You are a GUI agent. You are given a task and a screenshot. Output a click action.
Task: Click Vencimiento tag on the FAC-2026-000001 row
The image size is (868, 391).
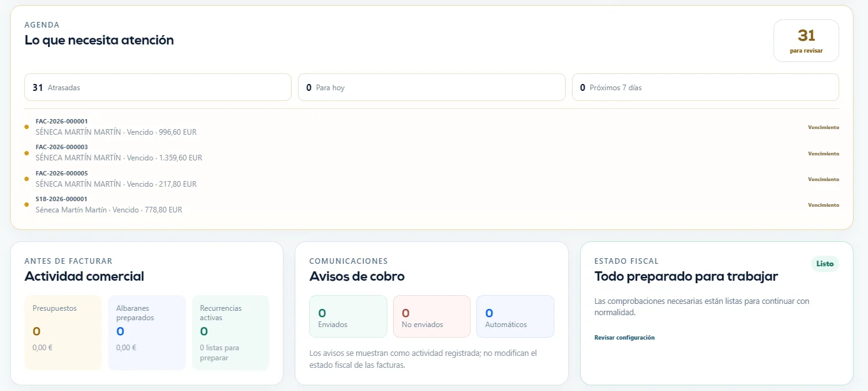[824, 127]
